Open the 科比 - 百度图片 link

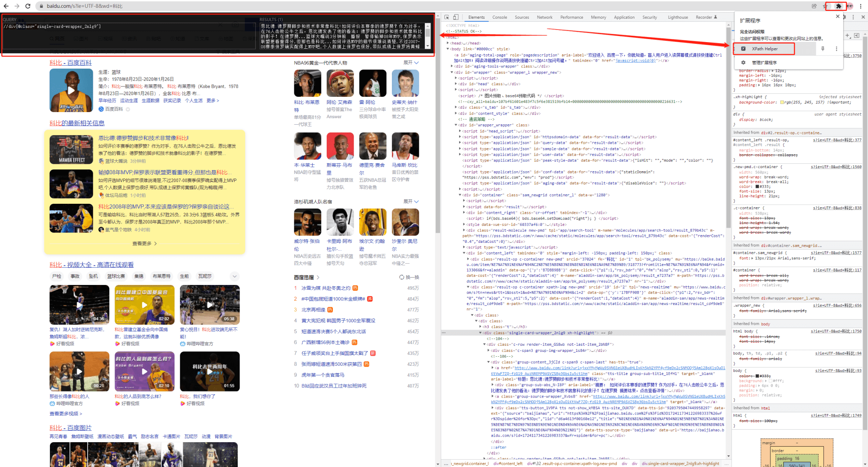pyautogui.click(x=70, y=428)
